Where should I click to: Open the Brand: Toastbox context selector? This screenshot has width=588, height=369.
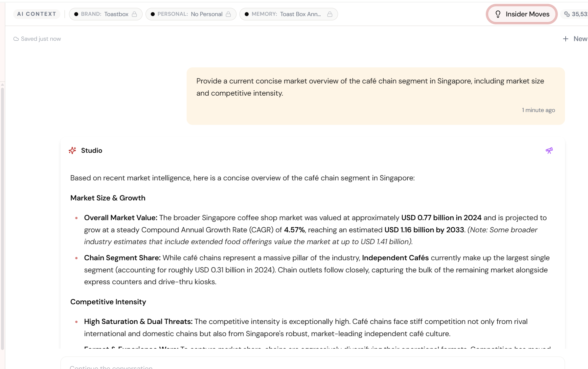click(104, 14)
